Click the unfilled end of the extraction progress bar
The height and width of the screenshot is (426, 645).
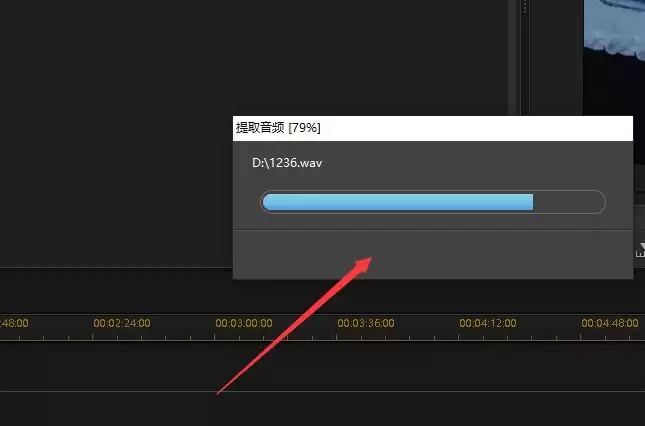click(x=569, y=202)
